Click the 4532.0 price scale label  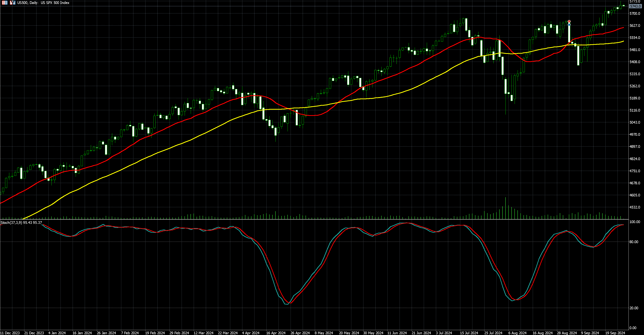pyautogui.click(x=635, y=207)
